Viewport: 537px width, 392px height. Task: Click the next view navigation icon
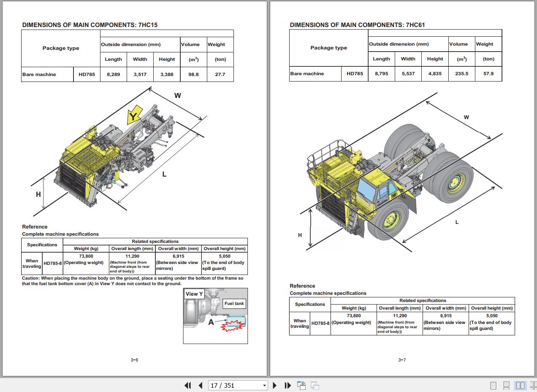tap(315, 385)
